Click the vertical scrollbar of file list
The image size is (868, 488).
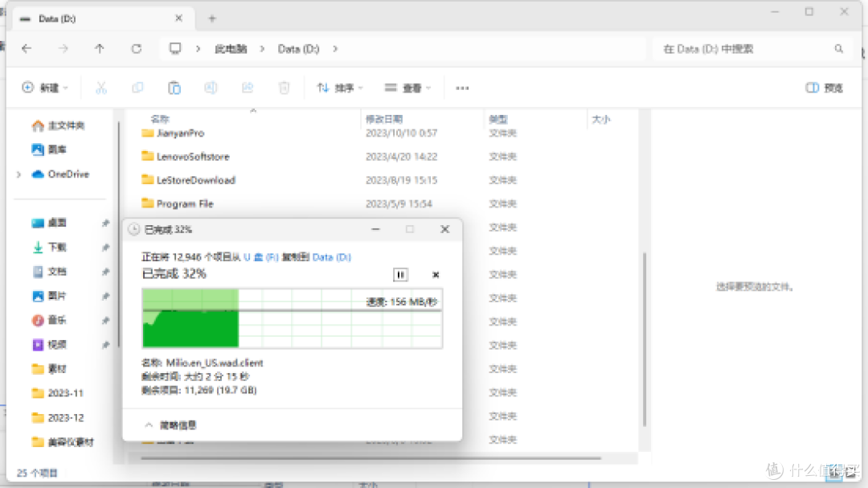(x=645, y=339)
